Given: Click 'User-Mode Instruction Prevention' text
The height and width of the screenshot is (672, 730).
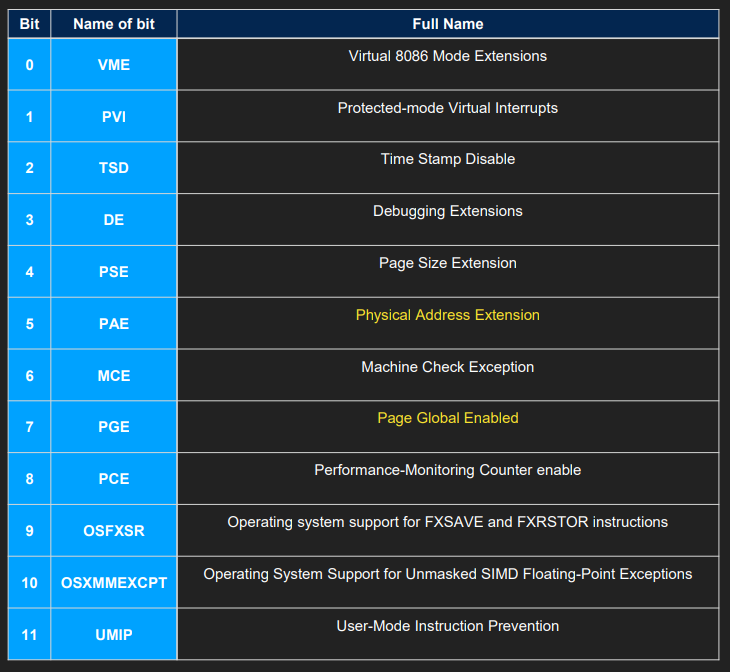Looking at the screenshot, I should coord(447,626).
